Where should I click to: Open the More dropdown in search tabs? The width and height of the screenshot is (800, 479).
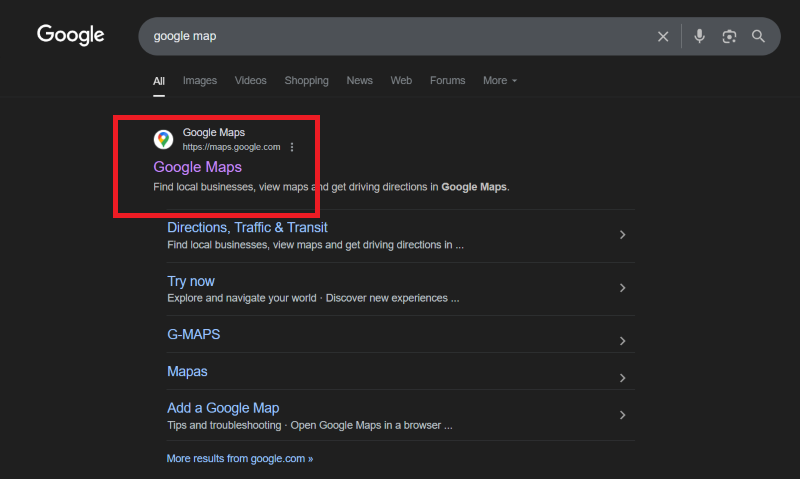pos(500,81)
